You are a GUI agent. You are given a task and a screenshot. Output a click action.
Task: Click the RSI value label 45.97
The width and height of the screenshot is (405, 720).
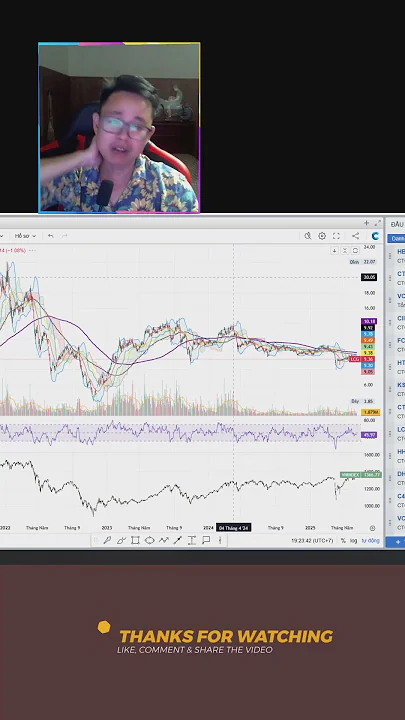(x=369, y=434)
